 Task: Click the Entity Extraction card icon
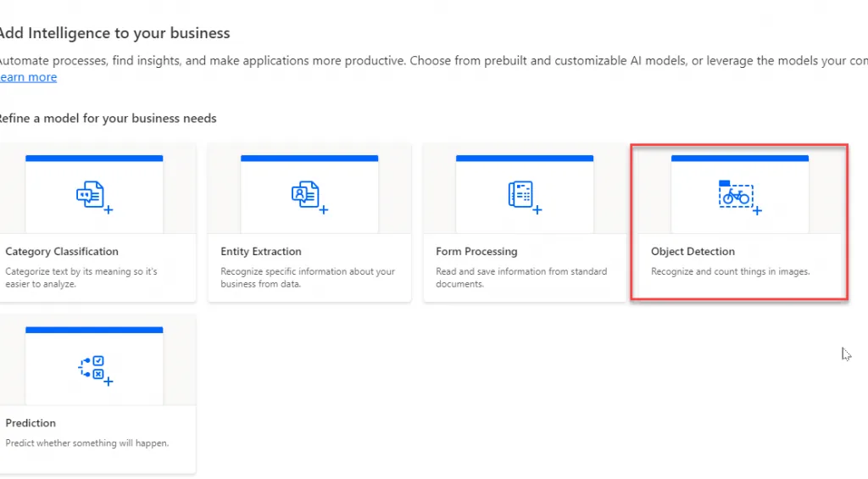[307, 195]
